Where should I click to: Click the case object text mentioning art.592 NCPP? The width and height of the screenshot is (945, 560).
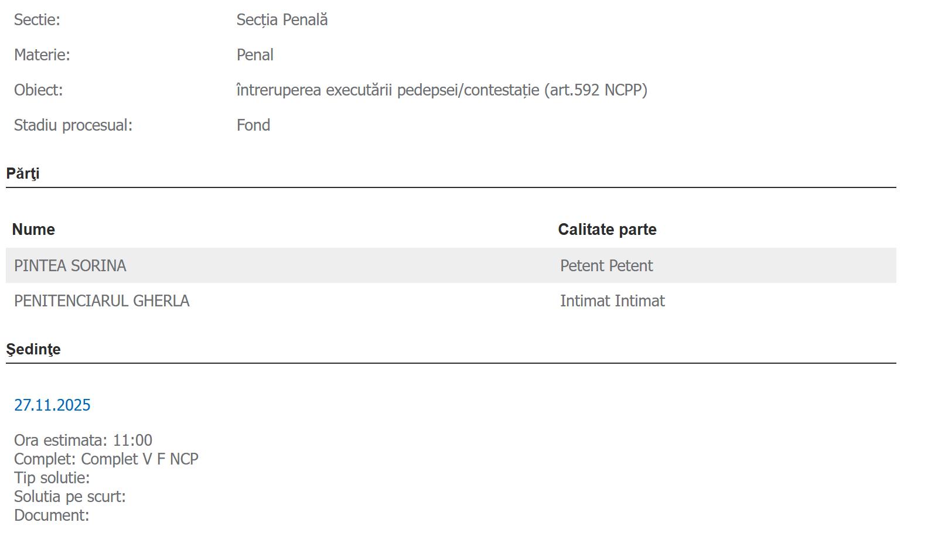click(442, 90)
